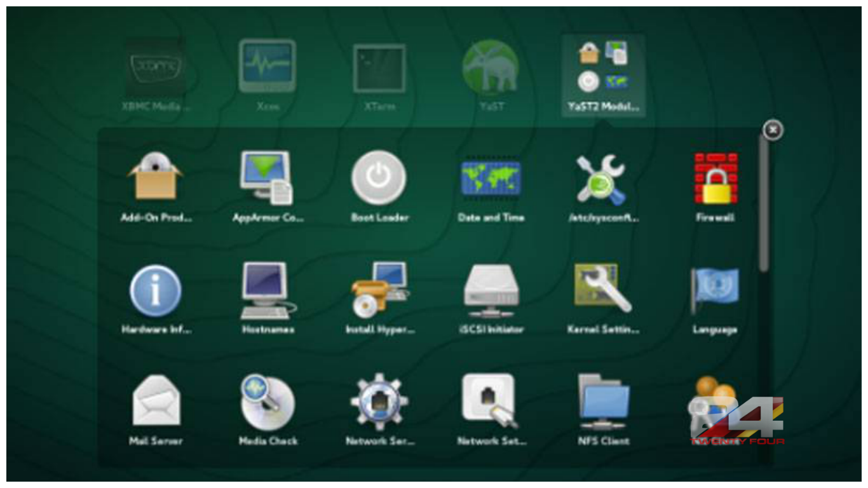Click the folder popup vertical scrollbar
Screen dimensions: 868x488
pos(764,203)
